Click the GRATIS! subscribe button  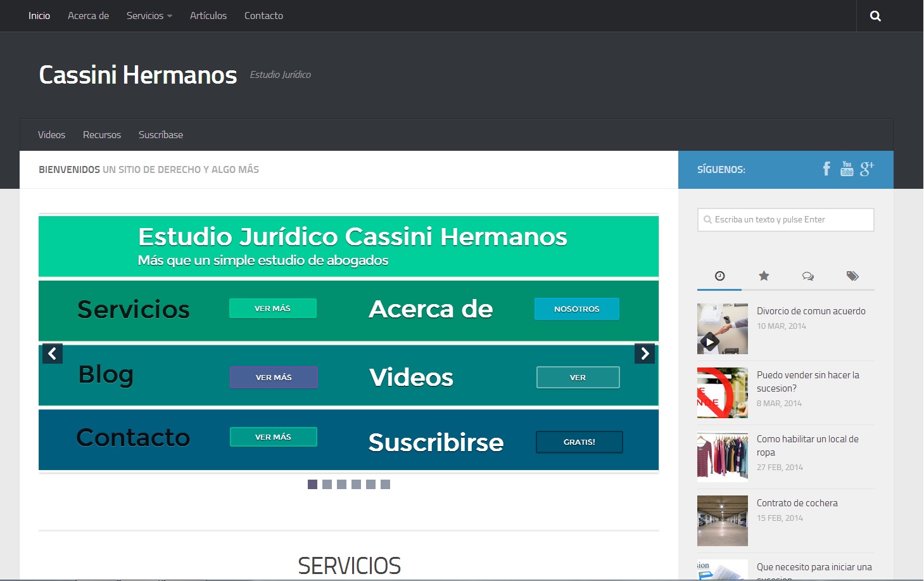pyautogui.click(x=579, y=442)
